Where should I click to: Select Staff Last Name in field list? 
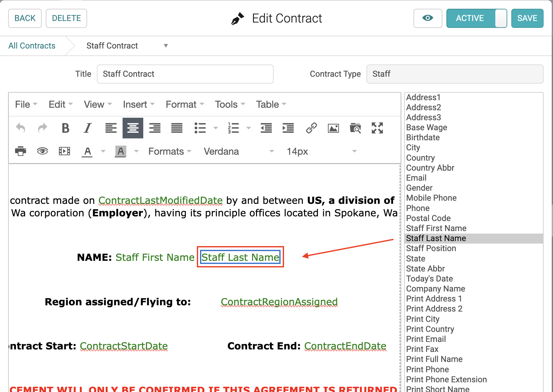pyautogui.click(x=474, y=238)
